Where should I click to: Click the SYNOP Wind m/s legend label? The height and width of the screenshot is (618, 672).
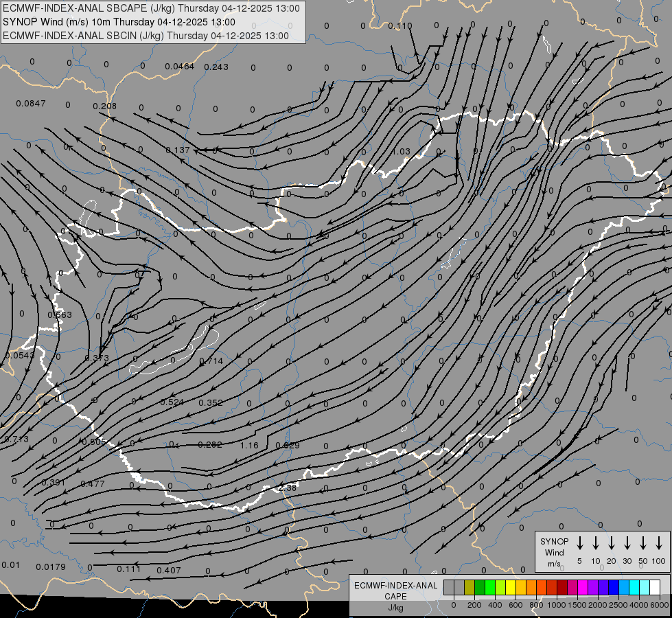click(554, 552)
